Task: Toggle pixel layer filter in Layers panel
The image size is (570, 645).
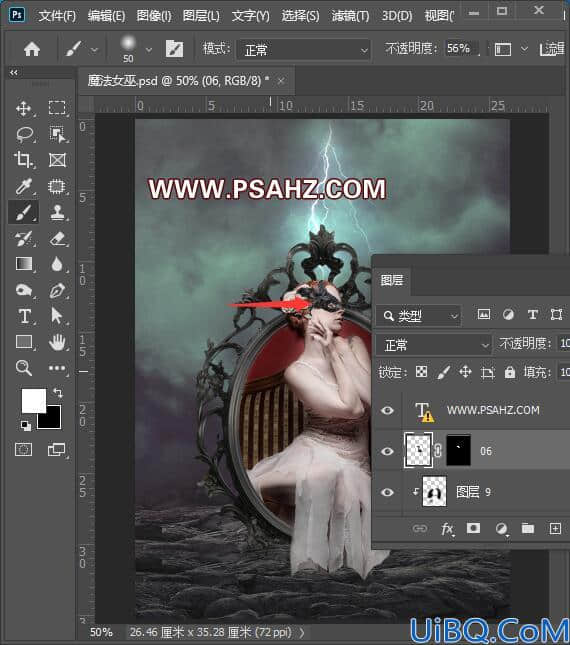Action: click(484, 315)
